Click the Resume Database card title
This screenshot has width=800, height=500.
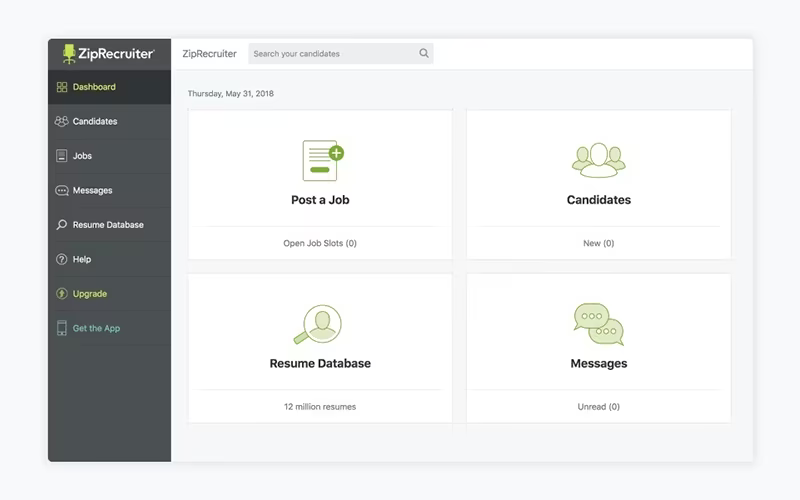tap(320, 363)
